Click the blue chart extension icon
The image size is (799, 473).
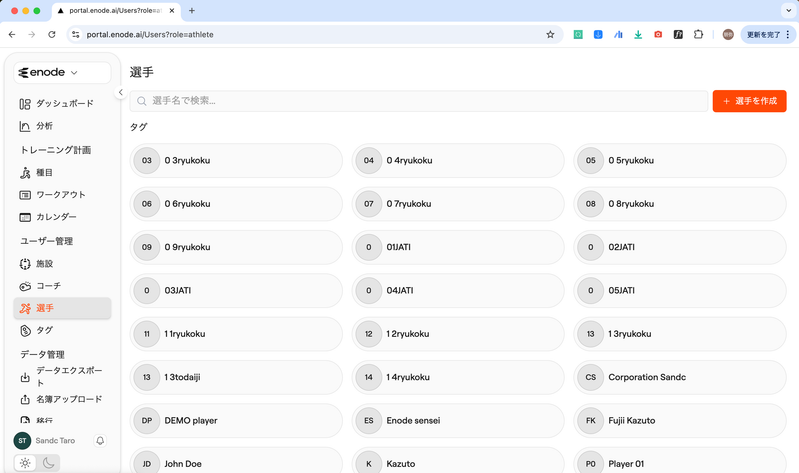coord(618,35)
